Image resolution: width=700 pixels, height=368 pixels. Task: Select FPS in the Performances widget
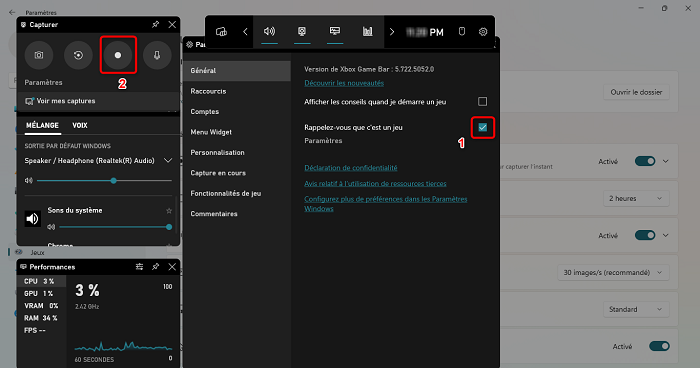point(42,330)
